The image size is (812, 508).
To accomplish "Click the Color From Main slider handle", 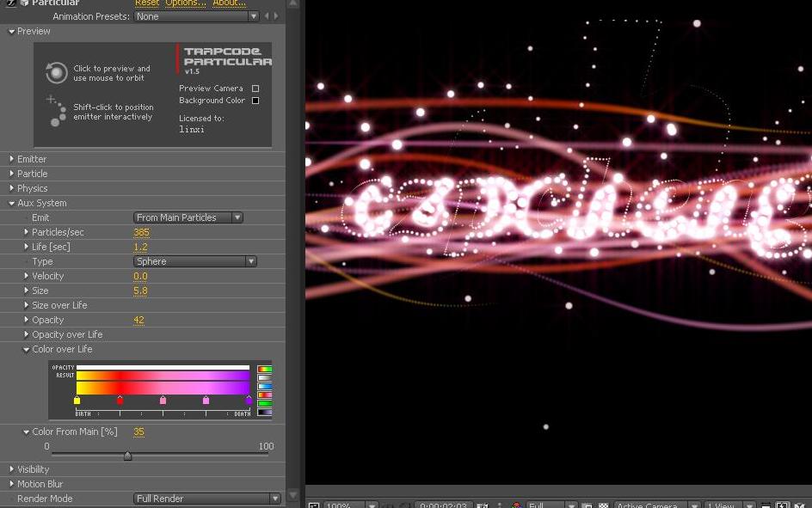I will point(127,456).
